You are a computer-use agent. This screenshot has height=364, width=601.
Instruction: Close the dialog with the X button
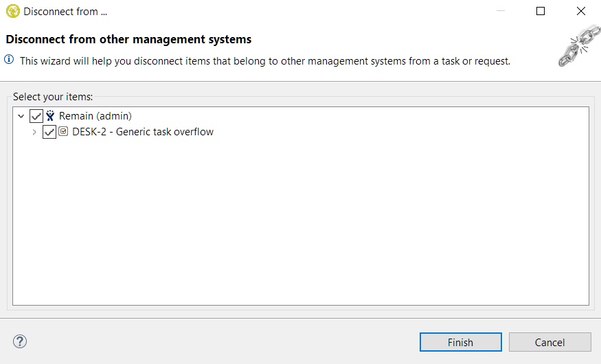click(x=581, y=11)
